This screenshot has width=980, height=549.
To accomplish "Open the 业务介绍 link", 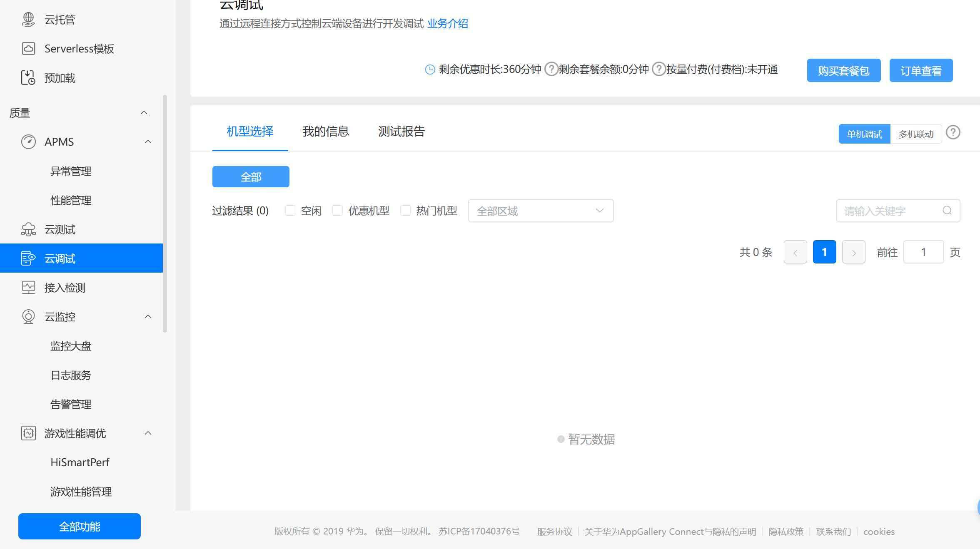I will click(x=447, y=24).
